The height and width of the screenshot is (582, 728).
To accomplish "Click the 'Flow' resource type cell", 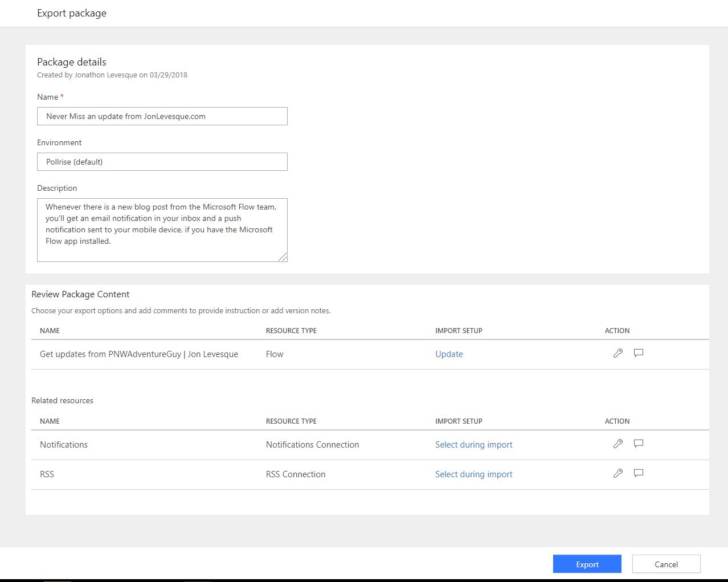I will (x=275, y=354).
